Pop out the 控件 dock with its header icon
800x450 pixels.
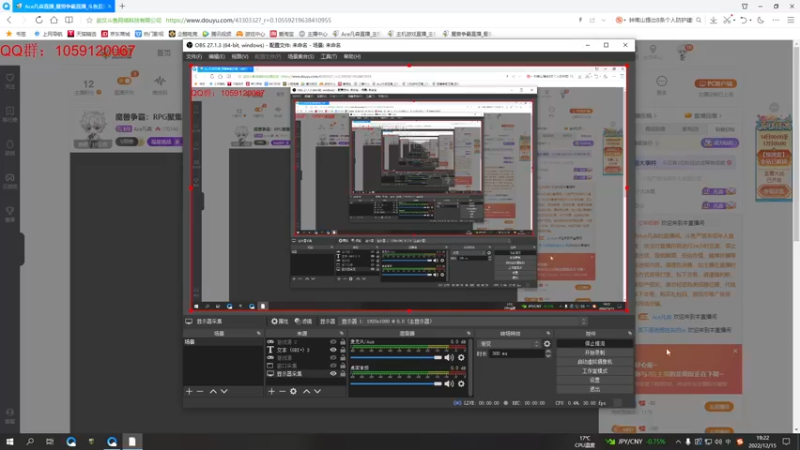[630, 334]
